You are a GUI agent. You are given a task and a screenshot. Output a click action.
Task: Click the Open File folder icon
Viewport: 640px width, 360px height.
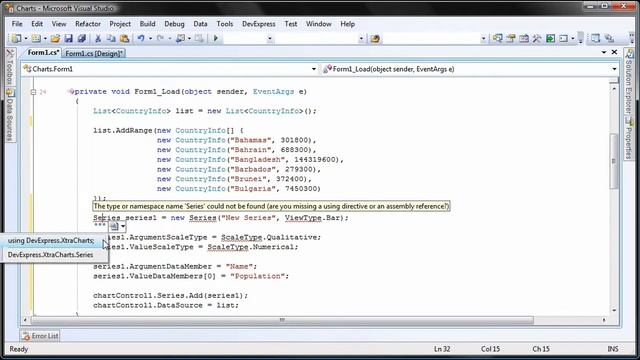click(x=55, y=38)
